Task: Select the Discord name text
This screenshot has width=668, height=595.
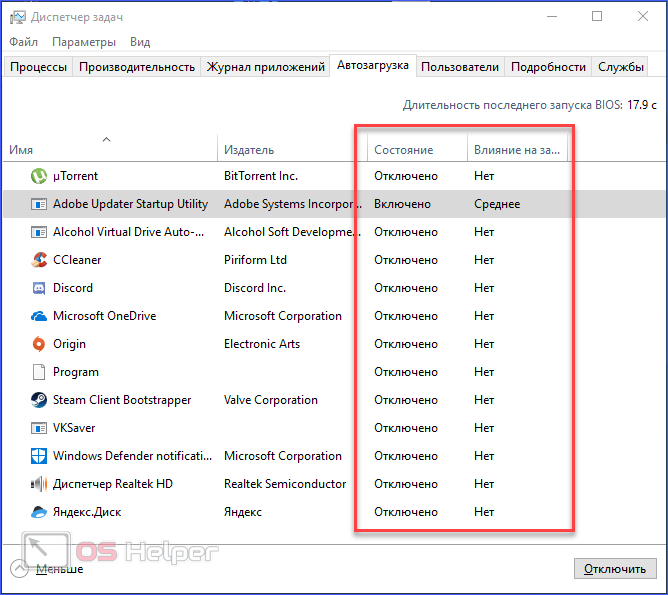Action: point(72,288)
